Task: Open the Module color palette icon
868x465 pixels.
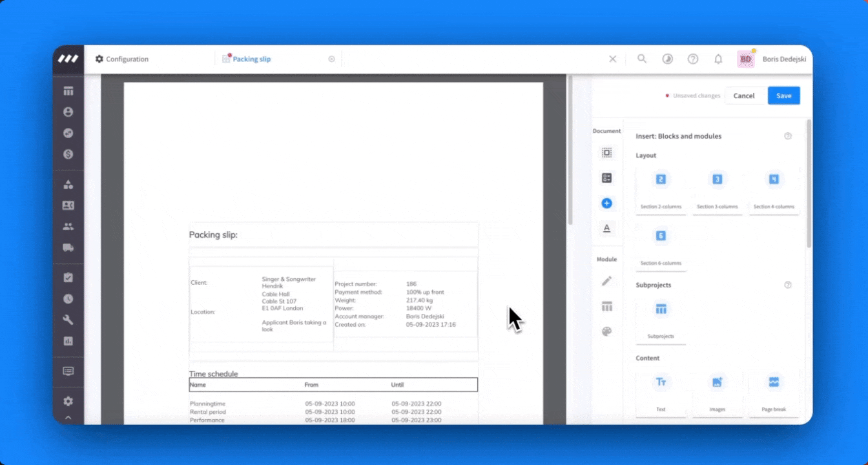Action: (606, 331)
